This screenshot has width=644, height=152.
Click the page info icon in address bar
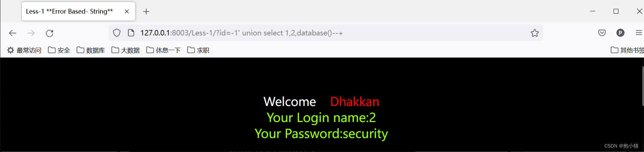coord(131,33)
